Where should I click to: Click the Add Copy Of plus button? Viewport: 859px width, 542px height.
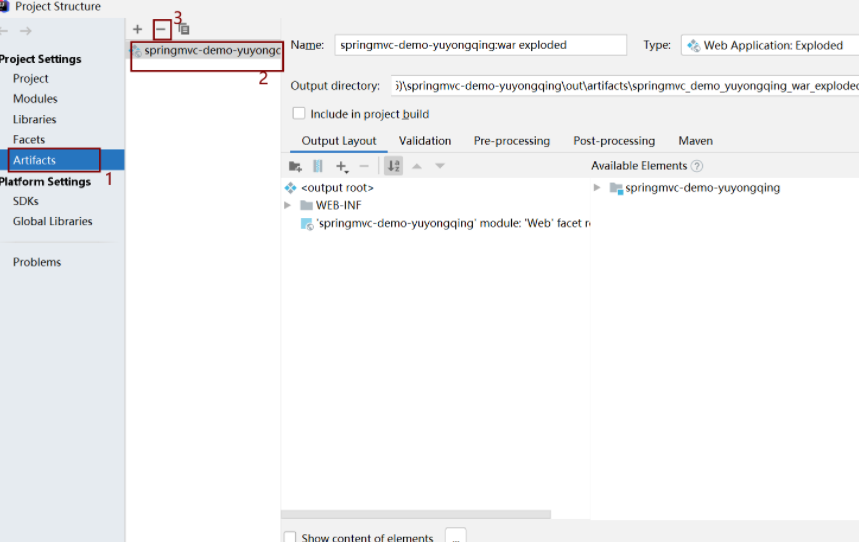point(342,166)
